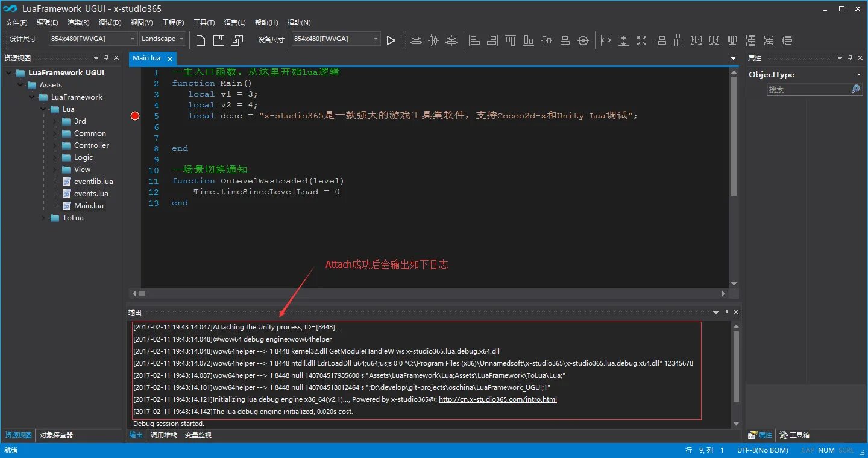Collapse the Assets folder node

[x=20, y=85]
